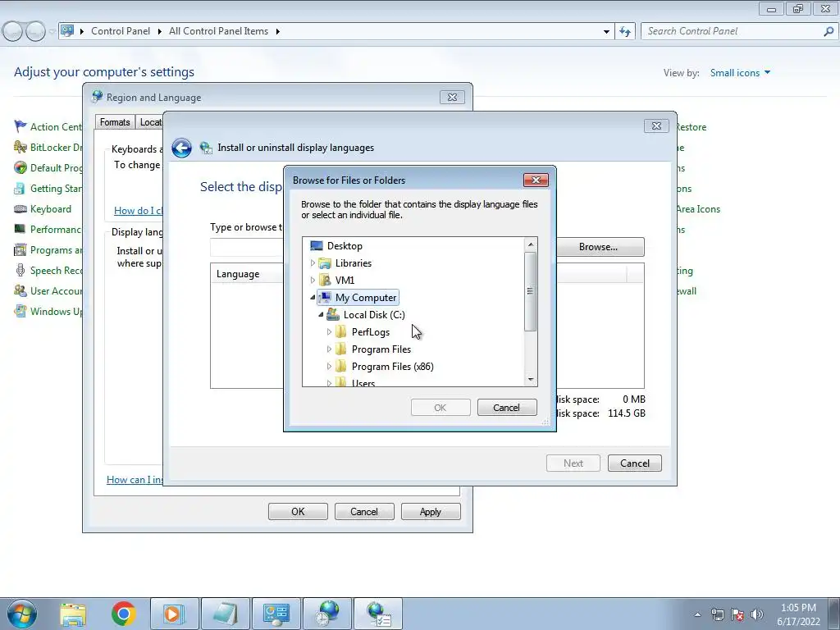Open Chrome from the taskbar
The width and height of the screenshot is (840, 630).
pyautogui.click(x=124, y=614)
